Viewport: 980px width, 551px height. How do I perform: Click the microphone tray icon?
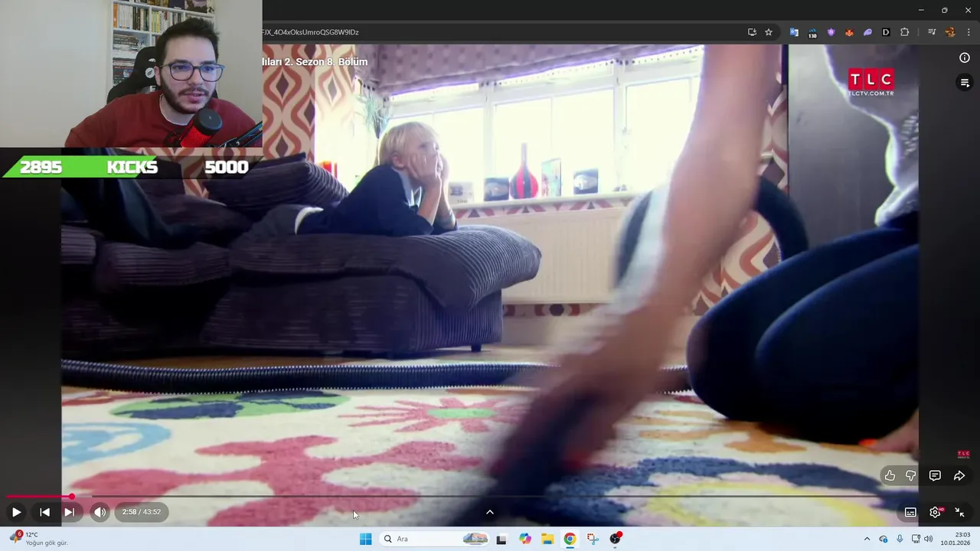(900, 539)
